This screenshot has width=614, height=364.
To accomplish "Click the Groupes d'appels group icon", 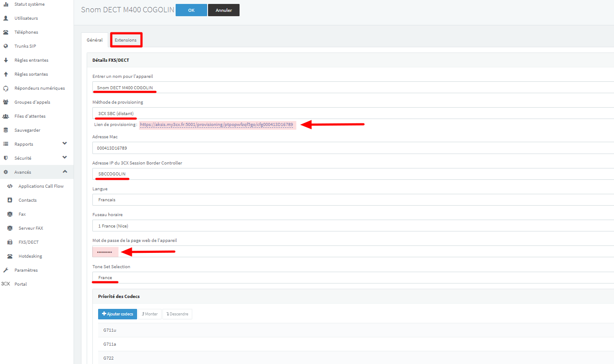I will (x=6, y=102).
